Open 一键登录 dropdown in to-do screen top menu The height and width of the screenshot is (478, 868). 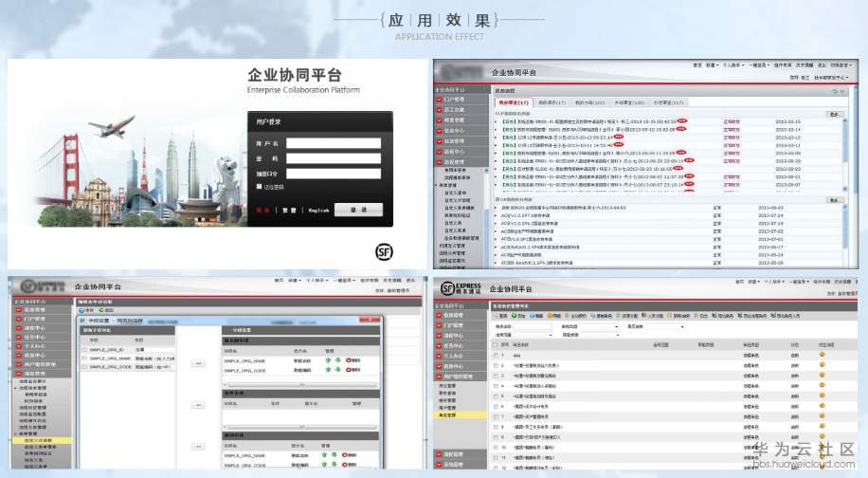759,65
